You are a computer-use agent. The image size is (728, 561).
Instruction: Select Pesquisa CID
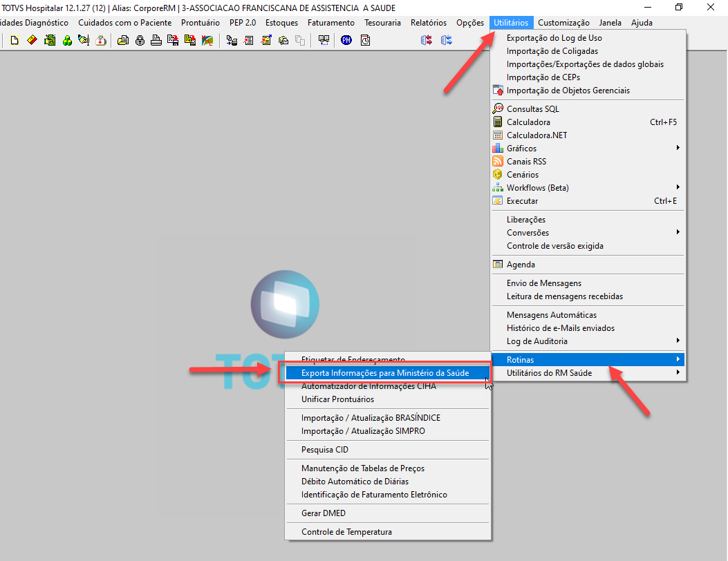[388, 450]
